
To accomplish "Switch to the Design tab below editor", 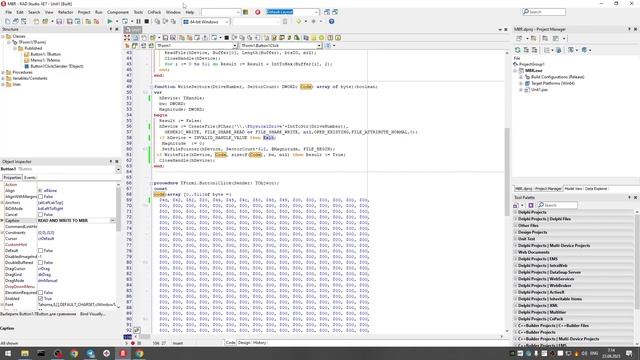I will click(244, 343).
